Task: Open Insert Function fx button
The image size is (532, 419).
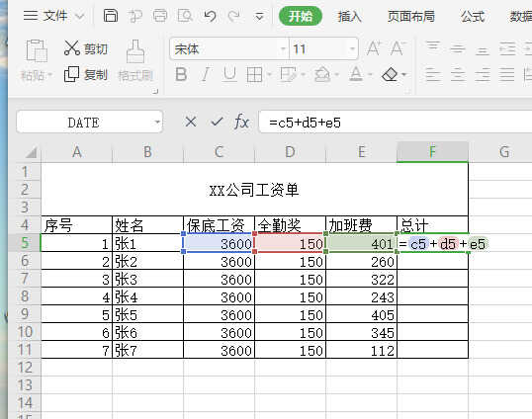Action: [241, 122]
